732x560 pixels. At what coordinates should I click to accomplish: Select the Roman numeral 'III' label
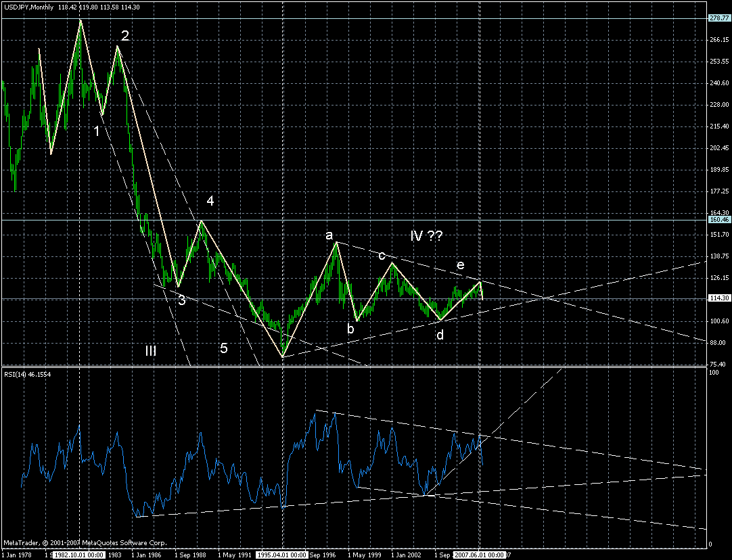click(150, 351)
